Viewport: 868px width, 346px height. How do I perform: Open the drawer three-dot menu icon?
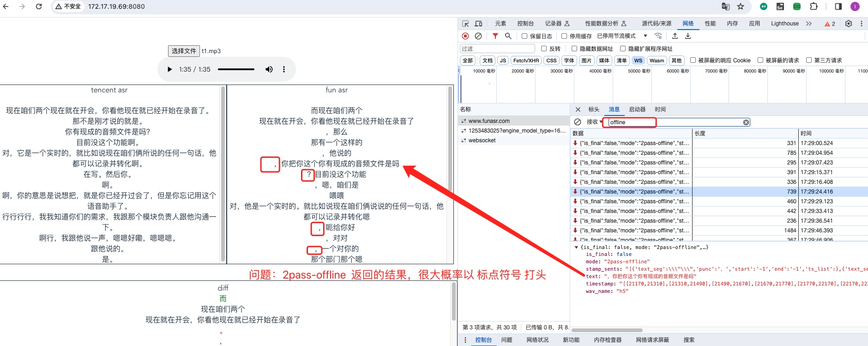coord(465,340)
